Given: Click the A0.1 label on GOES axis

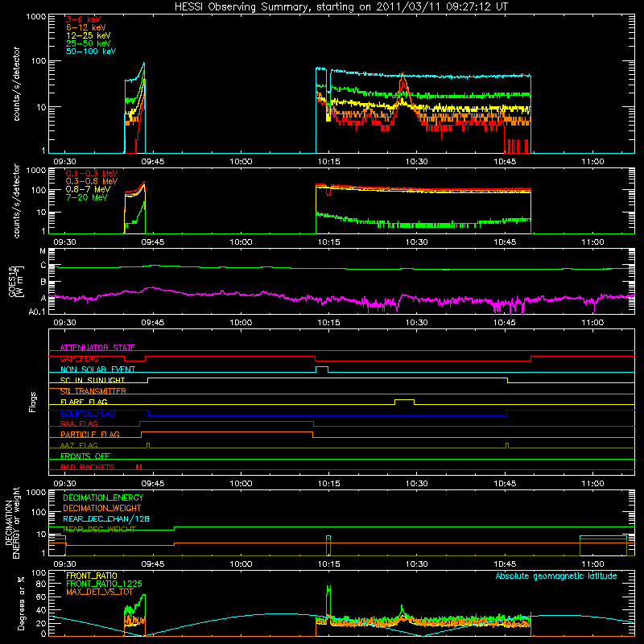Looking at the screenshot, I should pos(37,312).
